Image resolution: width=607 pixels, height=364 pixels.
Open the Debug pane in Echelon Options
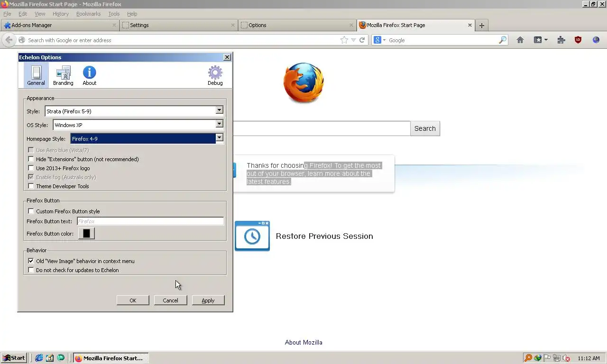pyautogui.click(x=215, y=75)
